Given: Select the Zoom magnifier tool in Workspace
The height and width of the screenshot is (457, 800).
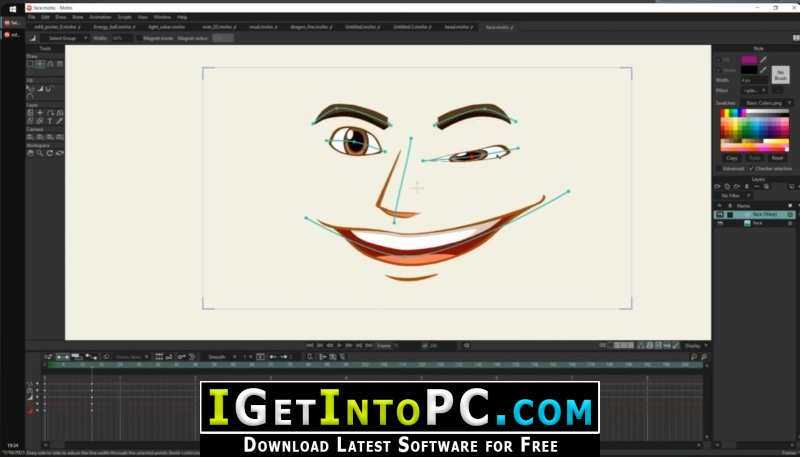Looking at the screenshot, I should coord(40,153).
